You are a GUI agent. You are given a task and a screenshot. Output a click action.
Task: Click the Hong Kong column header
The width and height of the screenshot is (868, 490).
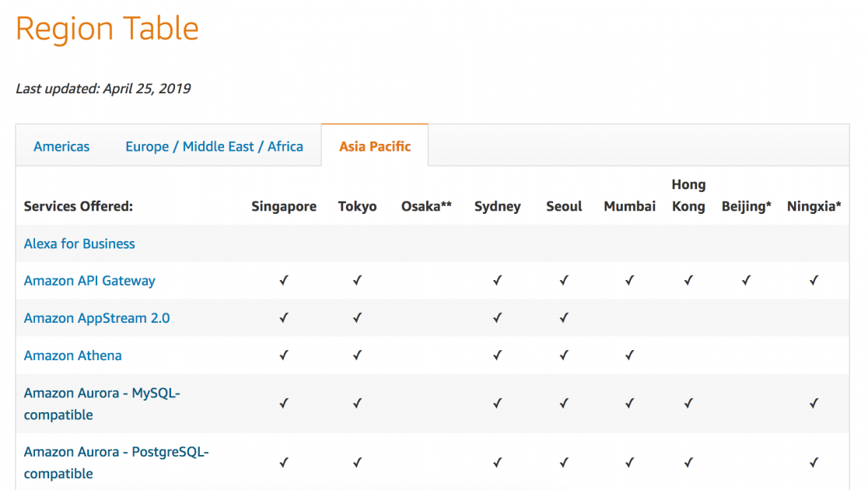click(x=688, y=195)
